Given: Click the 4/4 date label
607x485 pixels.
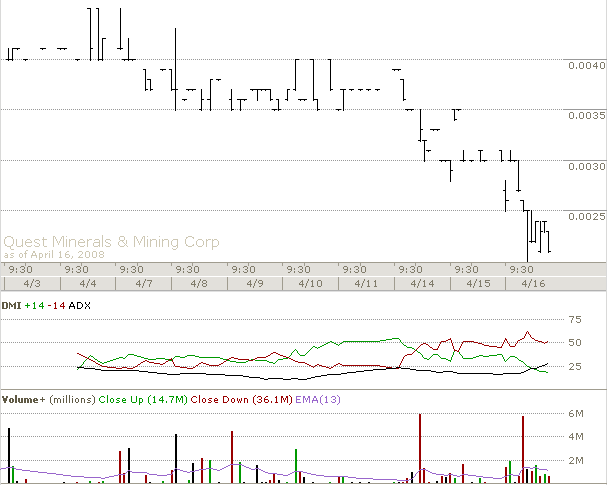Looking at the screenshot, I should (88, 284).
